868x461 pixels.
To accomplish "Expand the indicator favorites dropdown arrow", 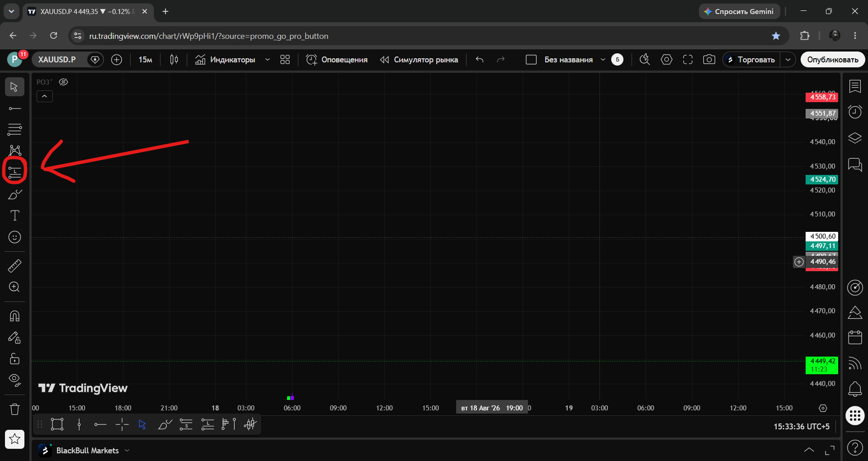I will click(x=268, y=60).
